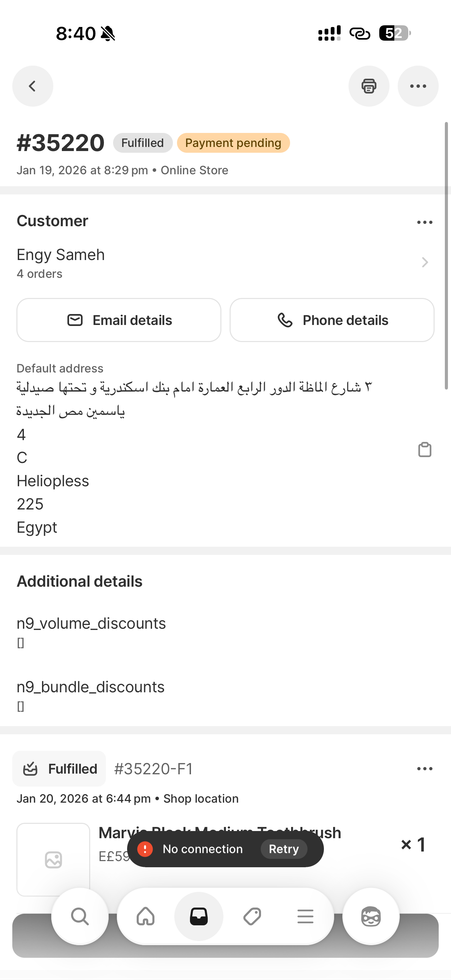451x980 pixels.
Task: Open Products tag tab
Action: [x=252, y=916]
